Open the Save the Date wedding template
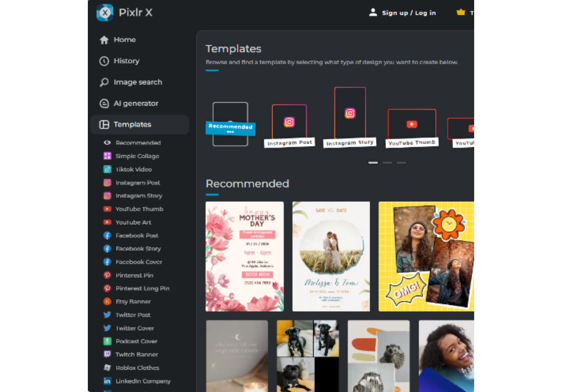This screenshot has height=392, width=562. pyautogui.click(x=331, y=256)
